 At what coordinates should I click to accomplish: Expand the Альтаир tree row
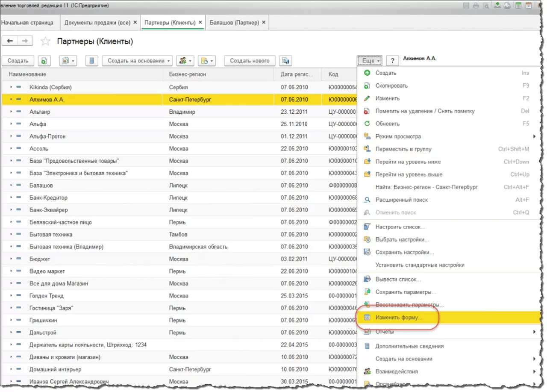coord(11,112)
